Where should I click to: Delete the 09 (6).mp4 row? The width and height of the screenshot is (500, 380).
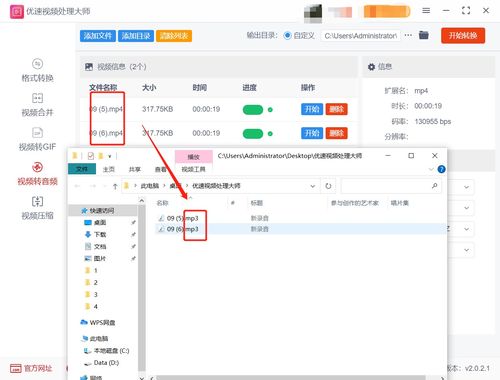tap(336, 133)
